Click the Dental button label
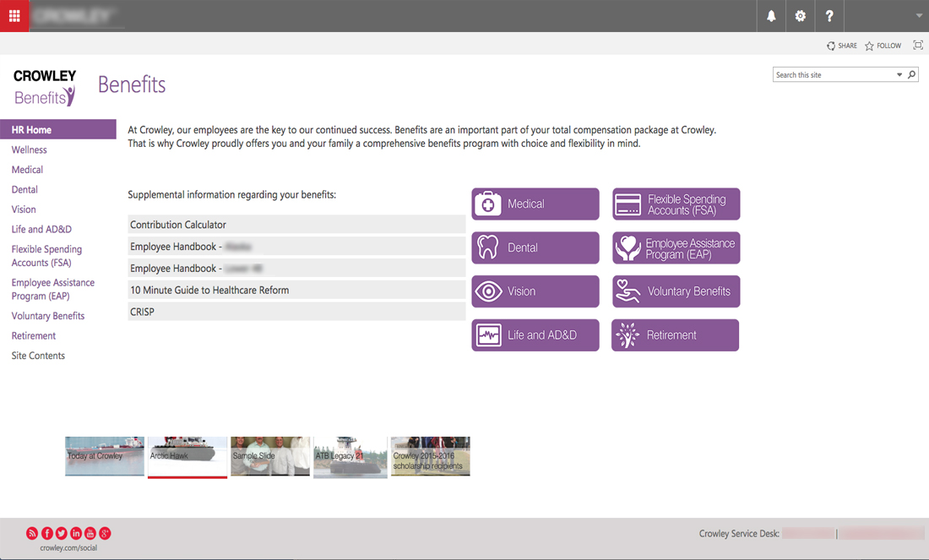 pos(523,247)
